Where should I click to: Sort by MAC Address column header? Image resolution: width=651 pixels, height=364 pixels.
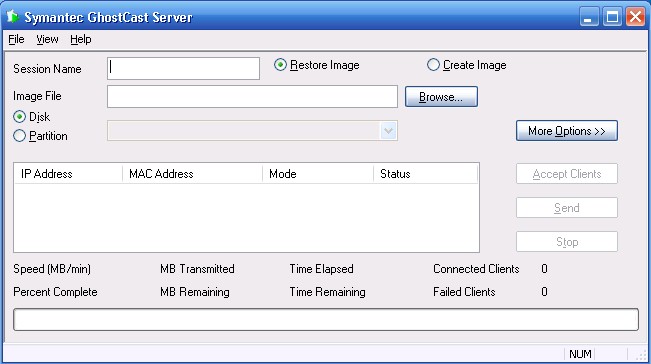tap(192, 173)
